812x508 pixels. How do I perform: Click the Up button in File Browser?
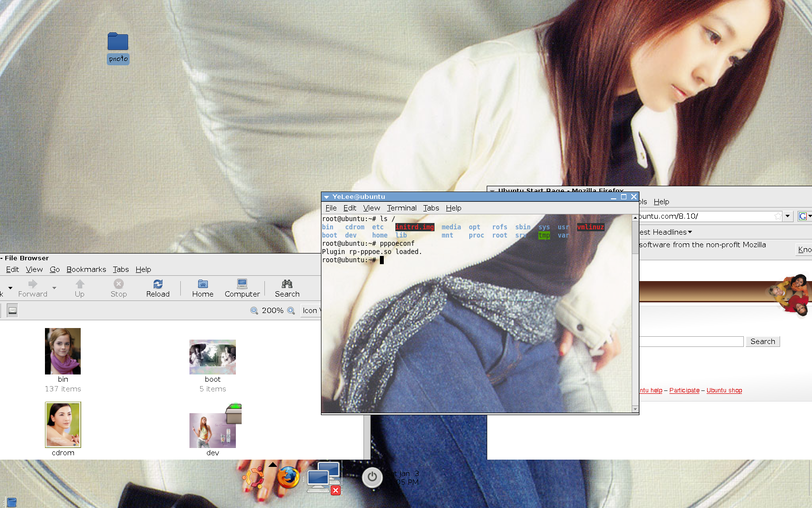[x=80, y=288]
